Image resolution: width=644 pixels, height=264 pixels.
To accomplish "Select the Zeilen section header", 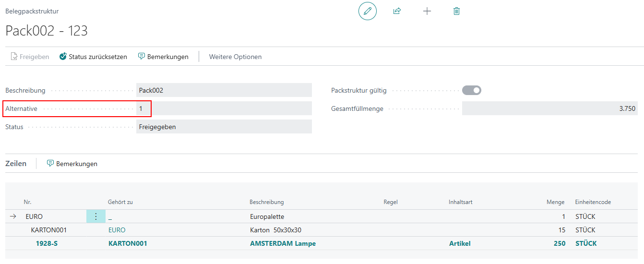I will click(x=16, y=164).
